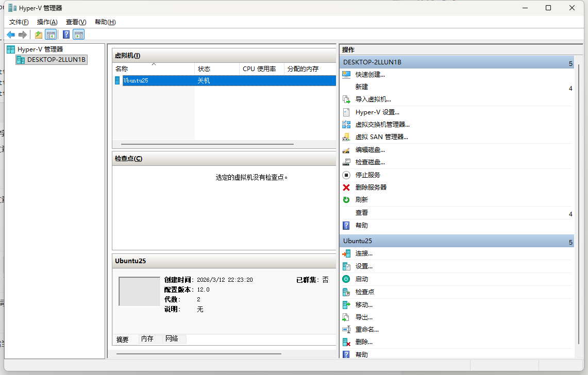
Task: Switch to the 内存 (Memory) tab
Action: click(x=147, y=339)
